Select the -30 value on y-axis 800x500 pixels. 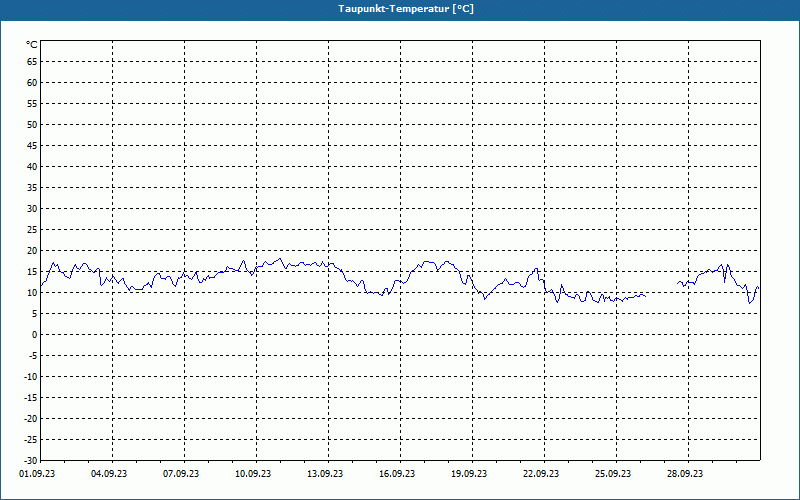32,460
